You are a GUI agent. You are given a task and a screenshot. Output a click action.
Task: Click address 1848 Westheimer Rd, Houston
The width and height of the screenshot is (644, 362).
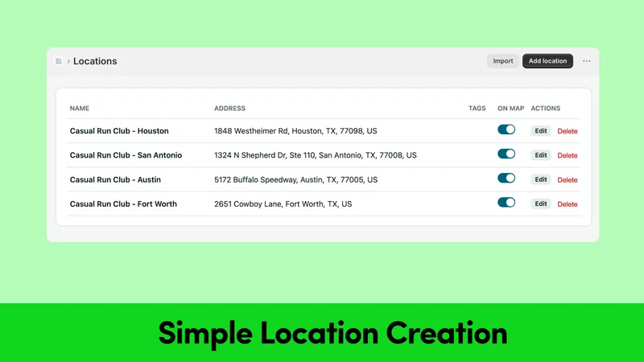(295, 131)
